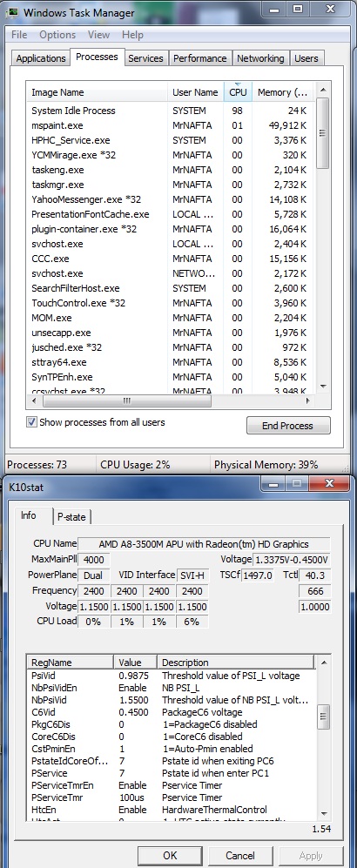Switch to the Users tab
The width and height of the screenshot is (357, 868).
tap(306, 58)
